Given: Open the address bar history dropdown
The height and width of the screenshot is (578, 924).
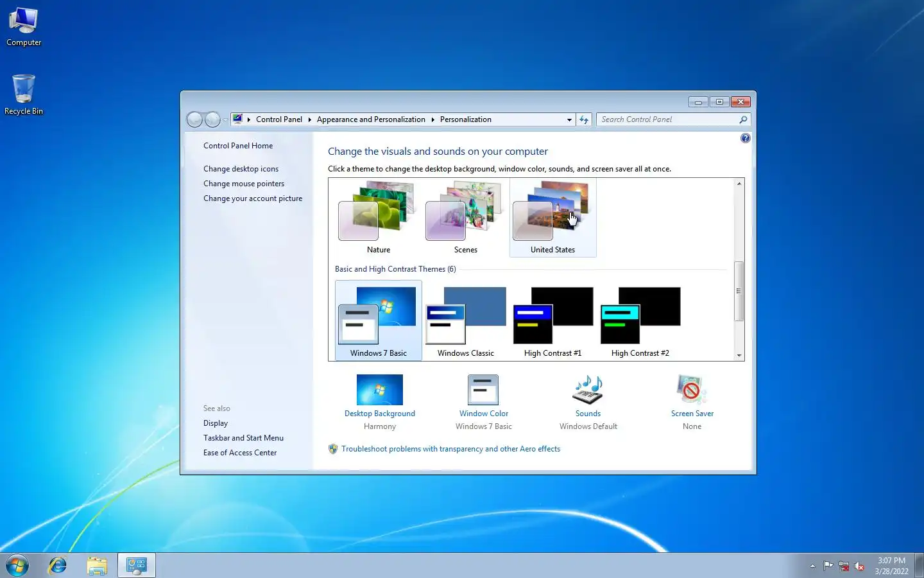Looking at the screenshot, I should coord(569,119).
